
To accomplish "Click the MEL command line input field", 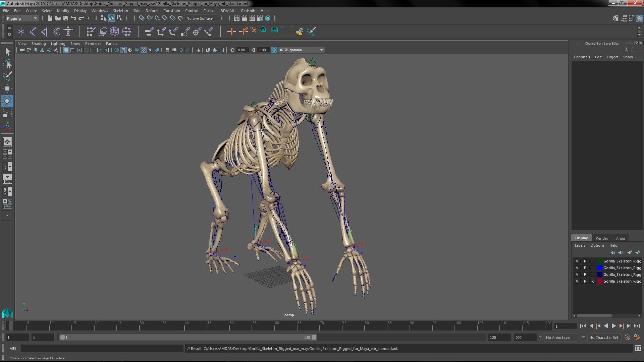I will point(102,349).
